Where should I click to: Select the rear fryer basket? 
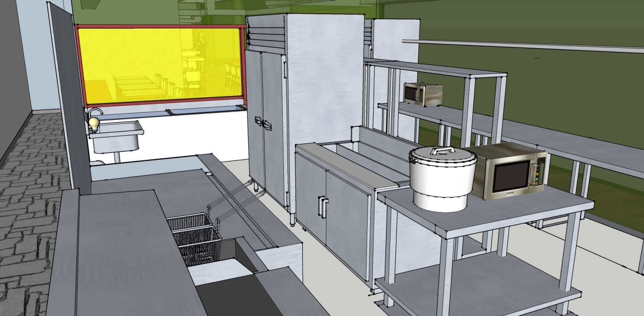tap(190, 223)
